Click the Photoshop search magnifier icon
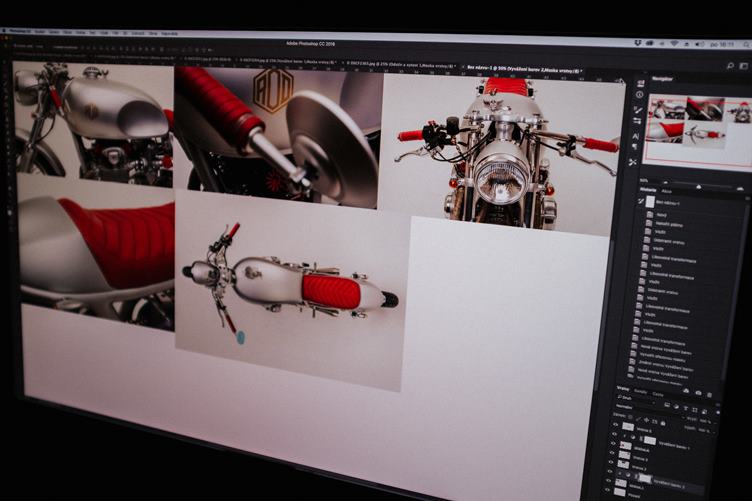 click(730, 66)
